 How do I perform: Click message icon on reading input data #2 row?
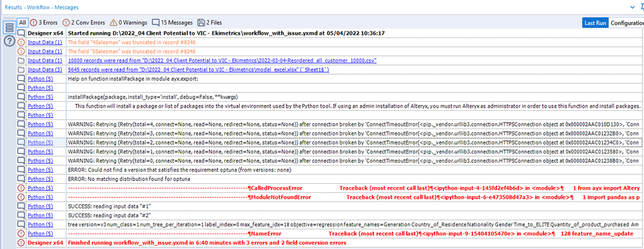(x=21, y=215)
